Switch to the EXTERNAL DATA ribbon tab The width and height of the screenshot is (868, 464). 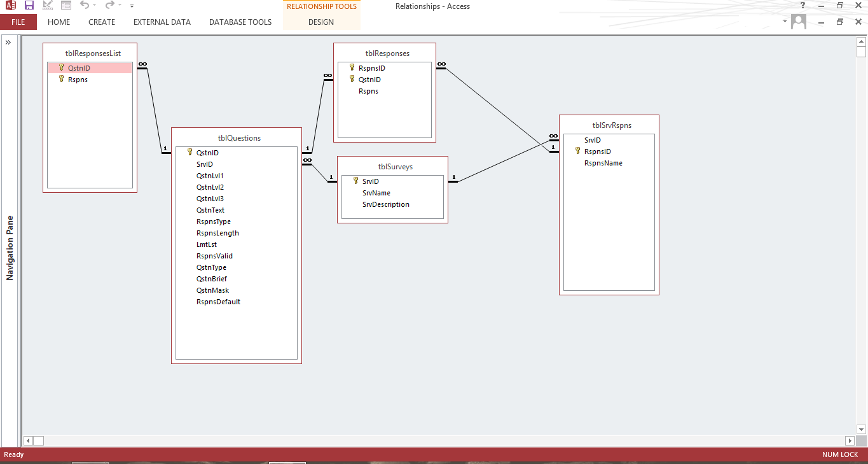[162, 22]
